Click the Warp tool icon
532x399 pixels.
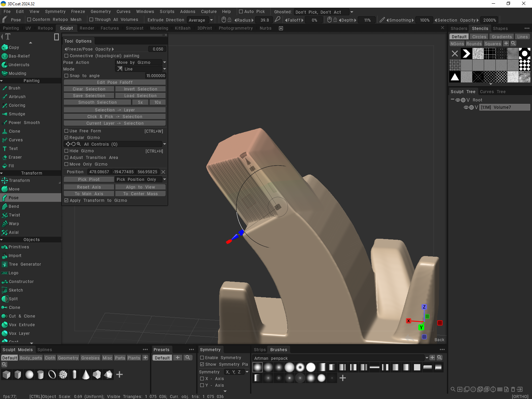[5, 224]
